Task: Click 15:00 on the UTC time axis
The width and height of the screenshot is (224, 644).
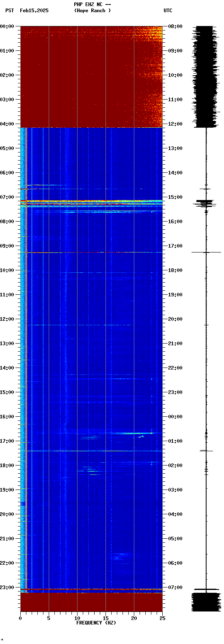Action: pos(175,197)
